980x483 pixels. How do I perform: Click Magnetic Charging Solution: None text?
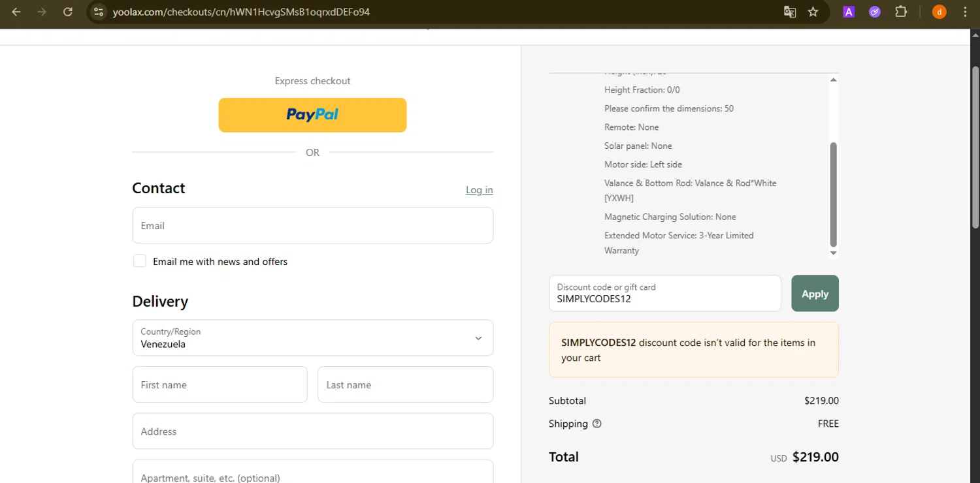point(670,217)
